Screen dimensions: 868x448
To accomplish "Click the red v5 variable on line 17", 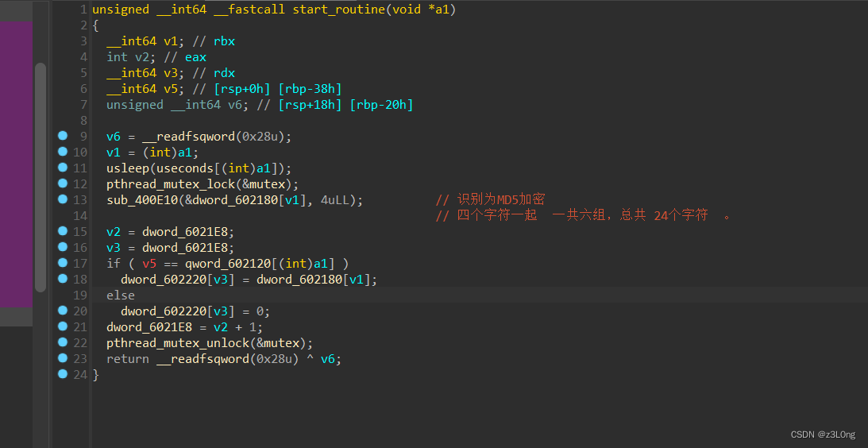I will click(x=149, y=264).
